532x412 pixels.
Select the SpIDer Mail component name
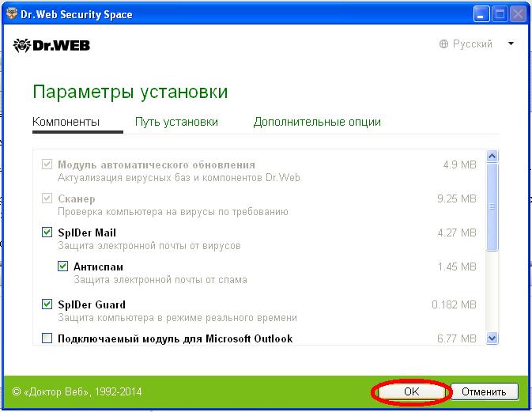click(x=87, y=232)
